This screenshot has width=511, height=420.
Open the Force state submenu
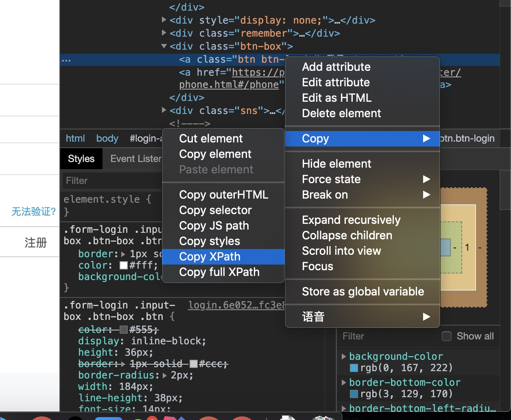pos(363,179)
